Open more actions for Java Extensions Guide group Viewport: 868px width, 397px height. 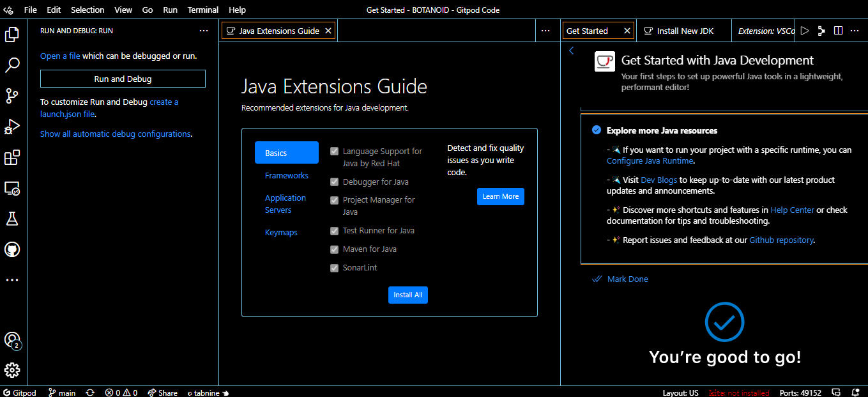(x=545, y=31)
